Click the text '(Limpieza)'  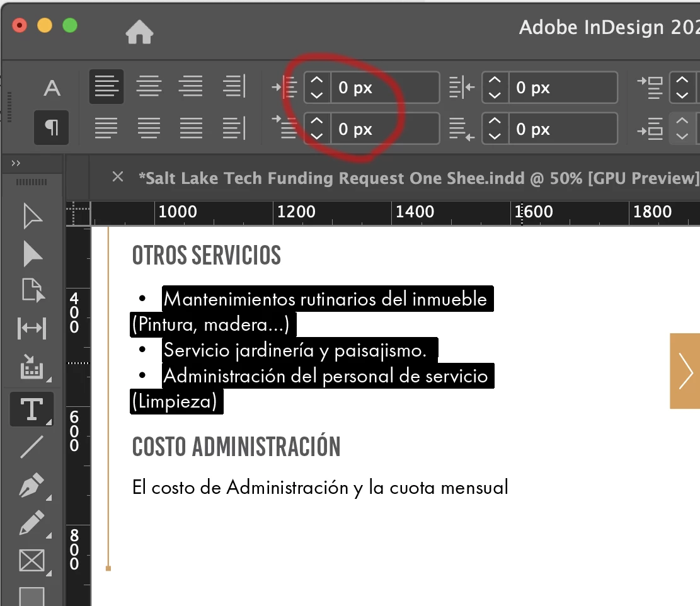[x=175, y=402]
